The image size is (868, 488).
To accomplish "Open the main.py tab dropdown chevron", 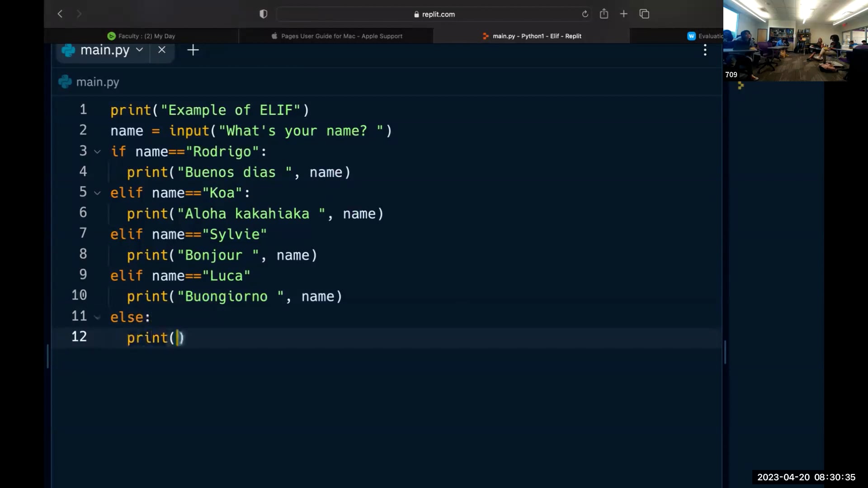I will click(139, 50).
